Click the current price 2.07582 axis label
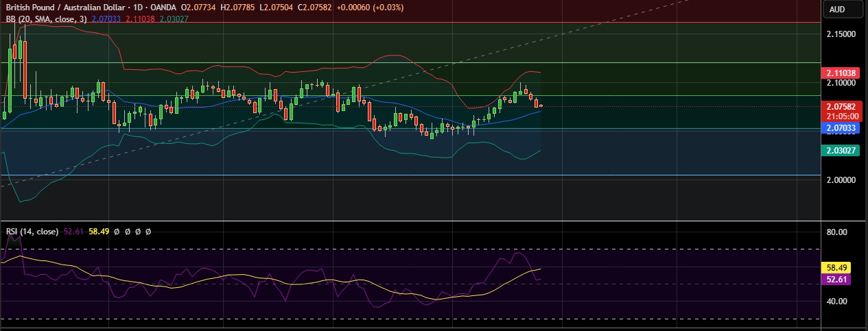The width and height of the screenshot is (868, 331). pos(840,107)
